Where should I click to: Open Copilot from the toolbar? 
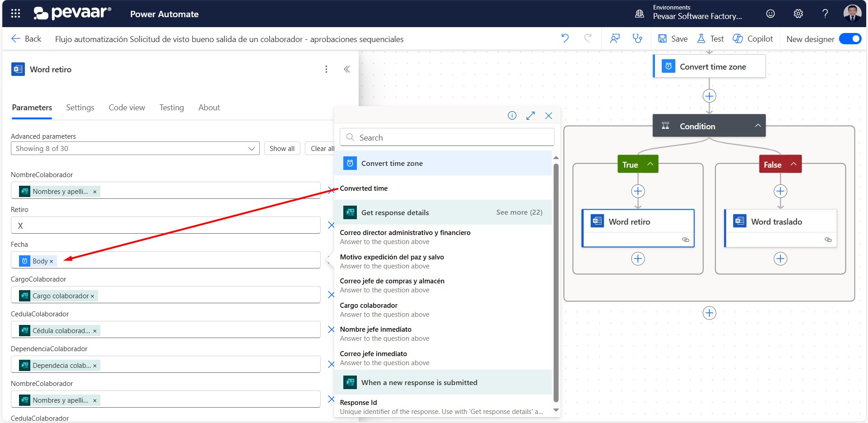coord(753,39)
